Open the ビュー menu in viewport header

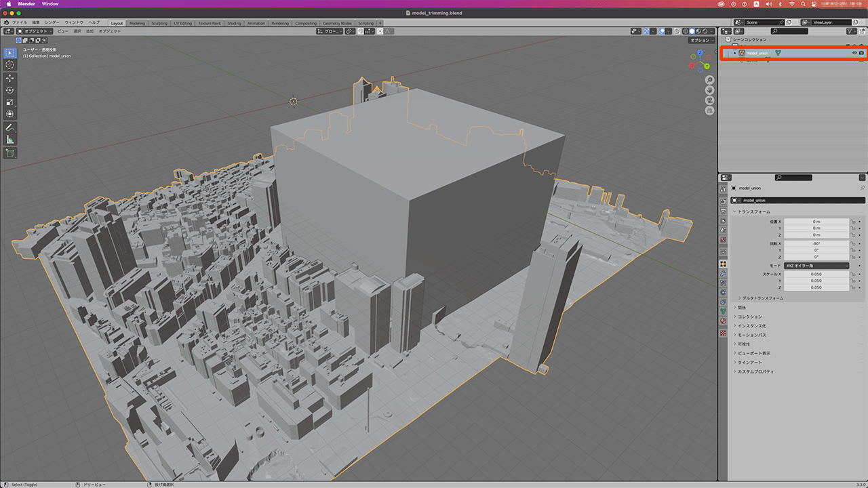click(x=62, y=31)
